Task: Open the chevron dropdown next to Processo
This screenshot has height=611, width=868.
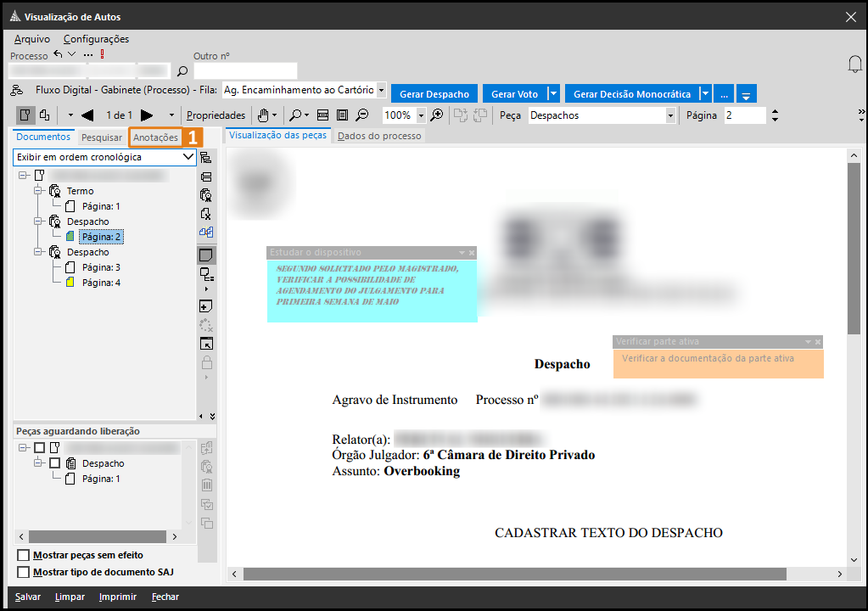Action: pos(71,54)
